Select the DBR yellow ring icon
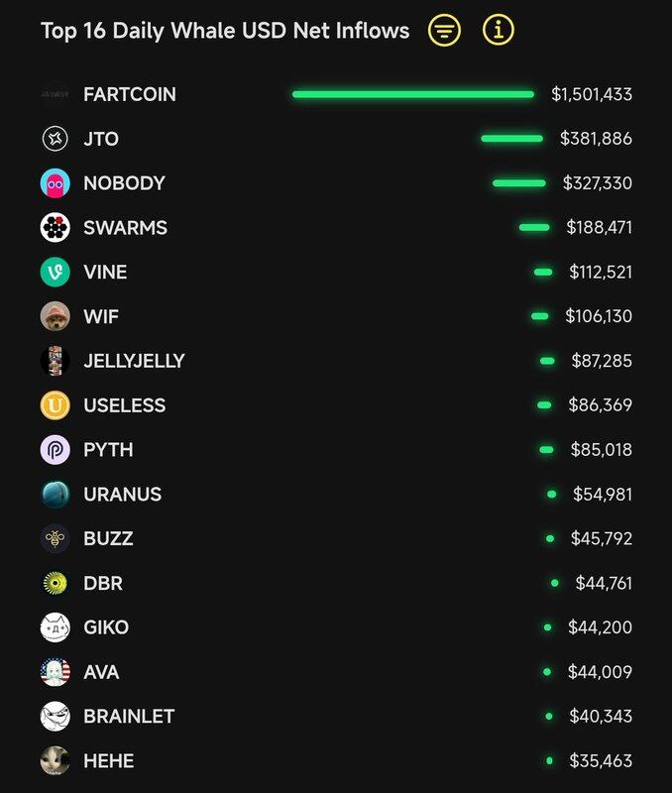 (55, 584)
